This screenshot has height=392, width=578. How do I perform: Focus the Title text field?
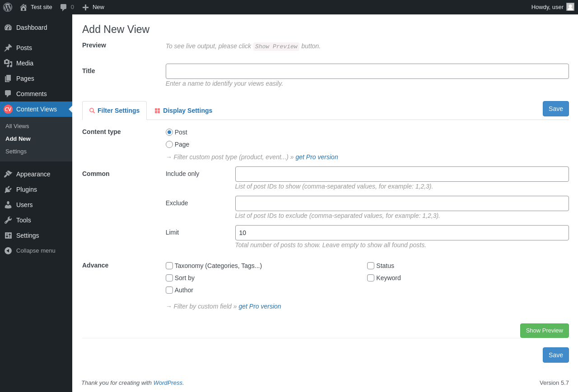(x=367, y=71)
